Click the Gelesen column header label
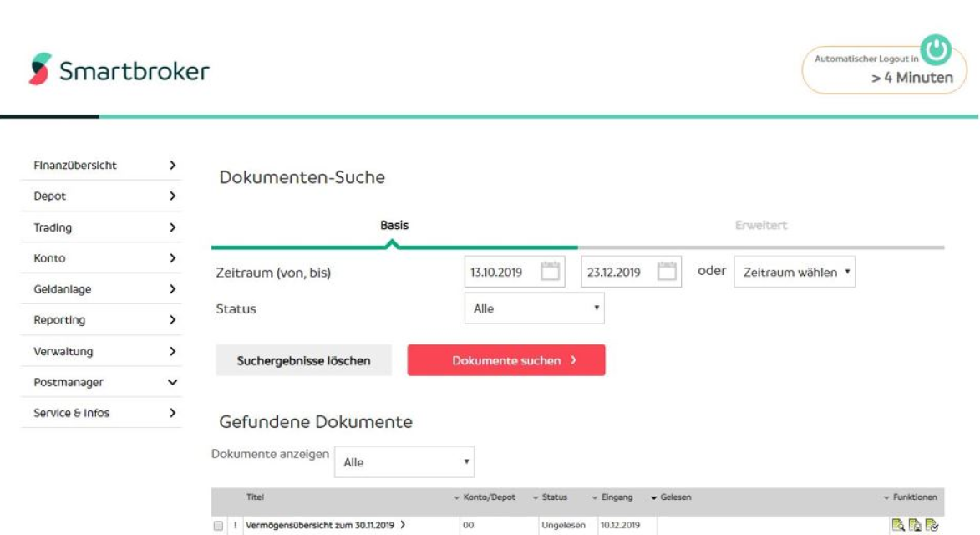980x535 pixels. coord(676,497)
